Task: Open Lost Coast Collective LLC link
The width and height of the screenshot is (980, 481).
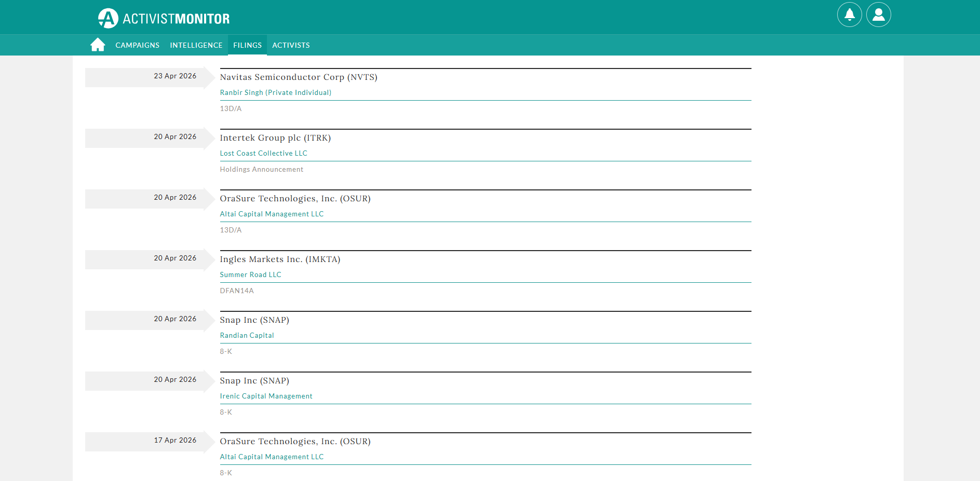Action: [x=264, y=153]
